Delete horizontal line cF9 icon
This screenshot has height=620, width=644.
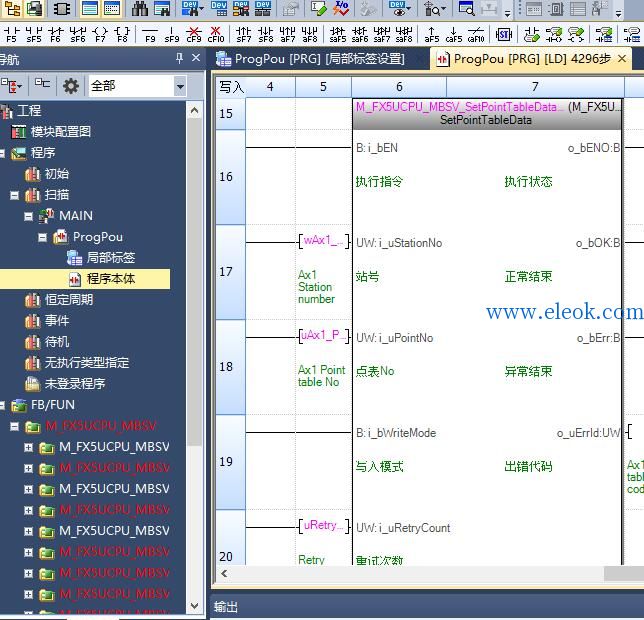[194, 34]
